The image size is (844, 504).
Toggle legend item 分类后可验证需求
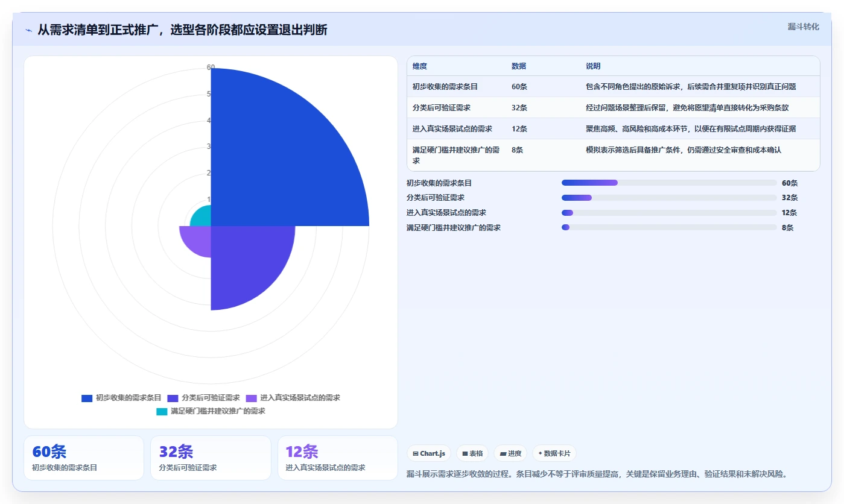tap(203, 398)
